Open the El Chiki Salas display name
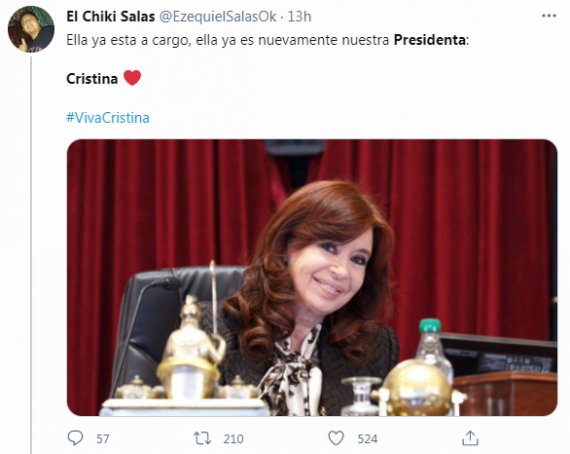This screenshot has height=454, width=570. pyautogui.click(x=111, y=16)
